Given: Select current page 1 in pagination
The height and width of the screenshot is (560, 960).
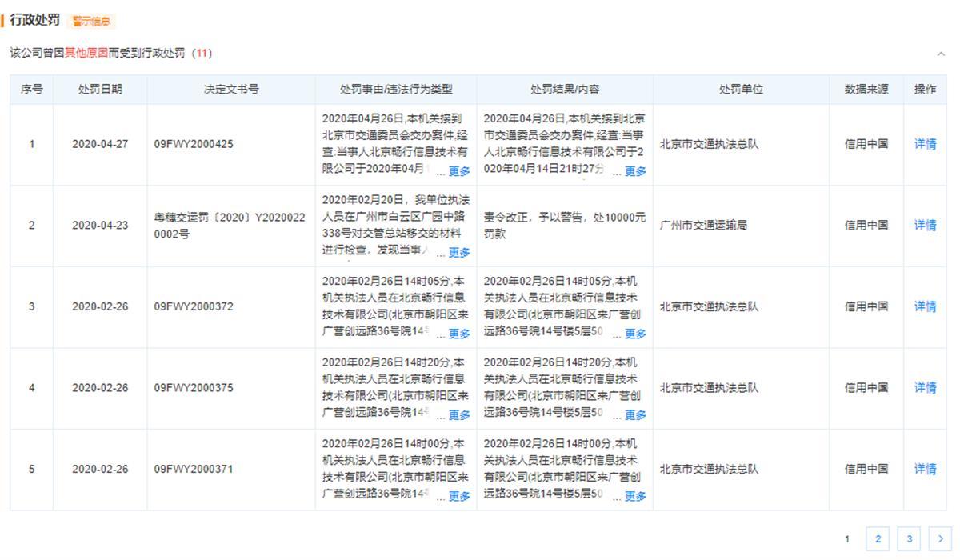Looking at the screenshot, I should point(847,539).
